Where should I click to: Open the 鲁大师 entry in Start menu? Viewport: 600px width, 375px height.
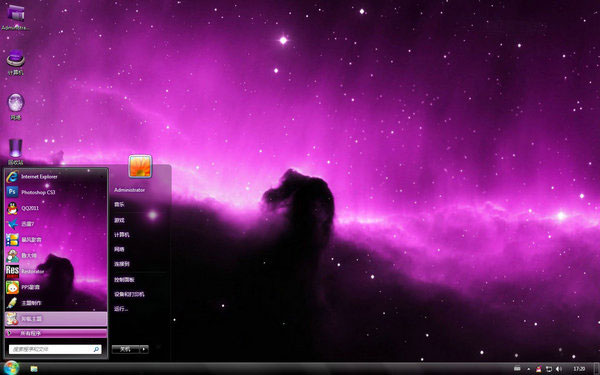(56, 255)
